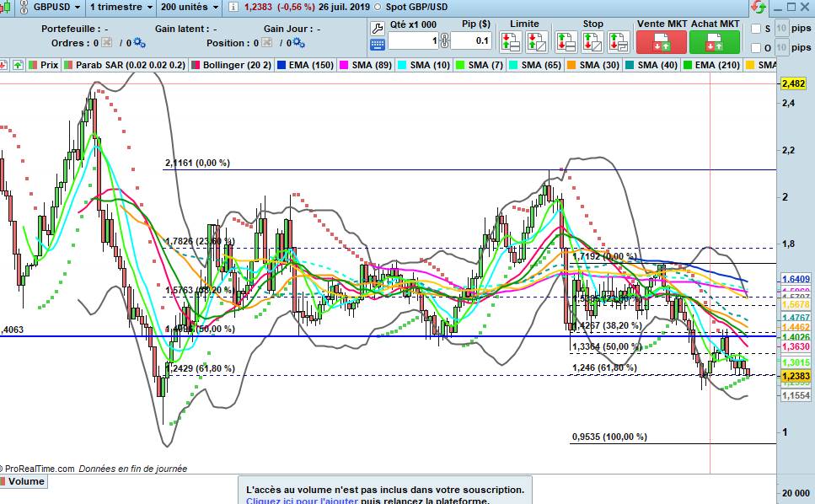Click the Fibonacci label 0,9535 (100,00 %)

pos(609,437)
